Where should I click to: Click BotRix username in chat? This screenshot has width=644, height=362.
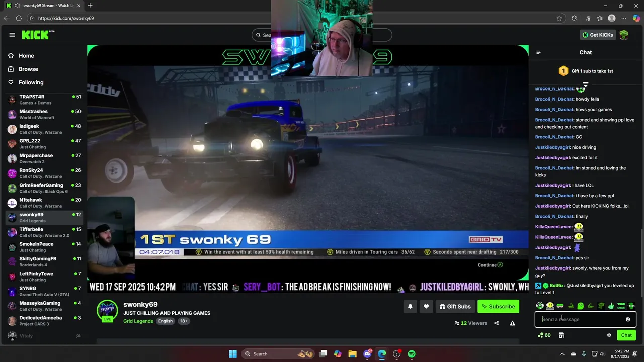click(557, 286)
